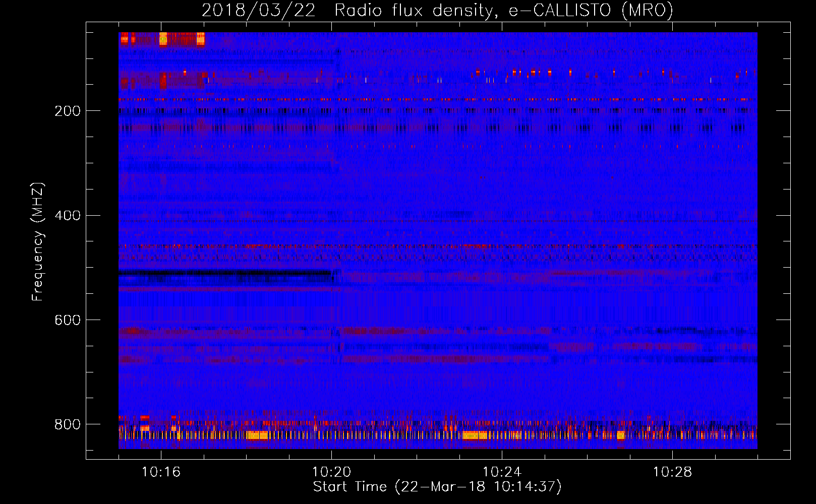Click the 10:28 time tick label
Screen dimensions: 816x504
pyautogui.click(x=672, y=472)
